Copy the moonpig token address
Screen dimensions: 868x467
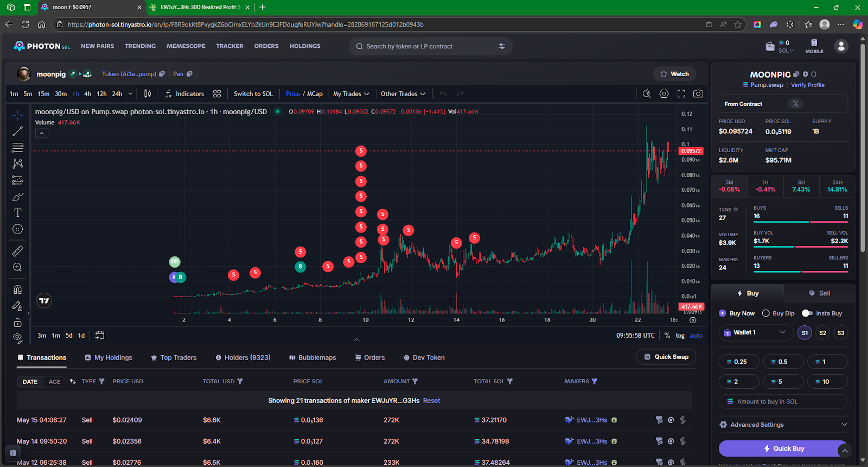(x=162, y=74)
